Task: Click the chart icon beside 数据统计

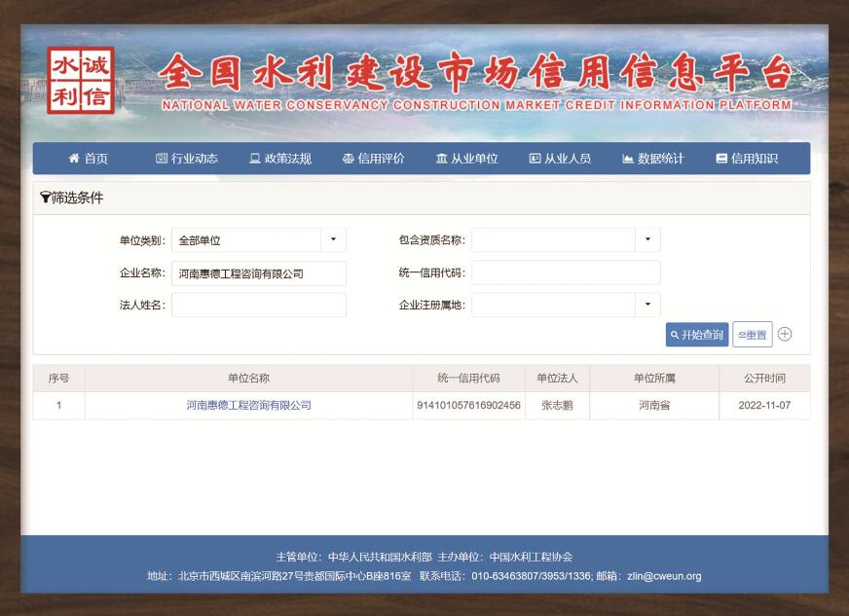Action: click(628, 158)
